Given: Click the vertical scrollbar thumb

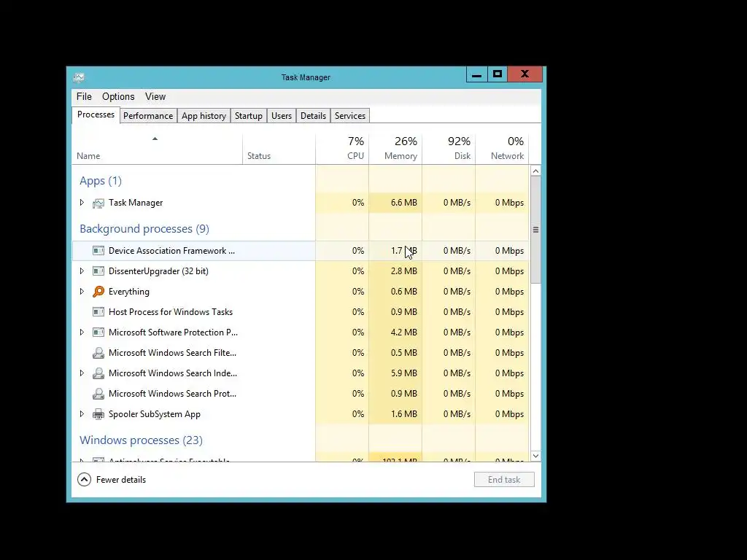Looking at the screenshot, I should pos(535,230).
